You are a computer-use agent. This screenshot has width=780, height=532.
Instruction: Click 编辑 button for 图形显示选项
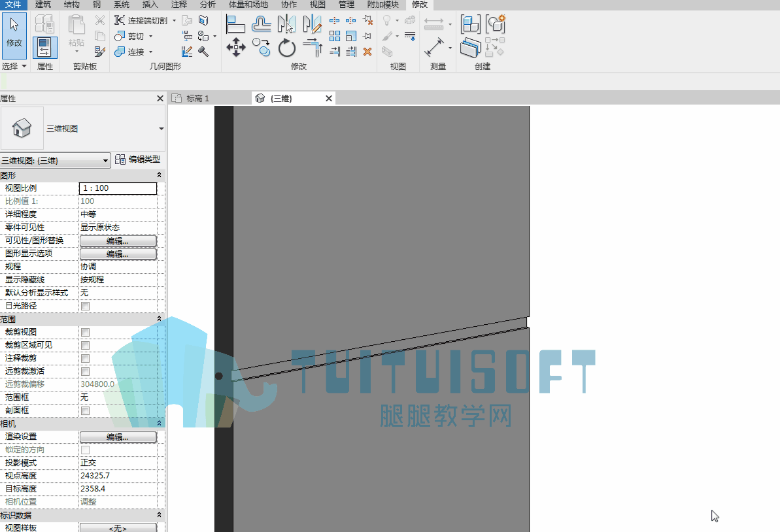(x=118, y=254)
